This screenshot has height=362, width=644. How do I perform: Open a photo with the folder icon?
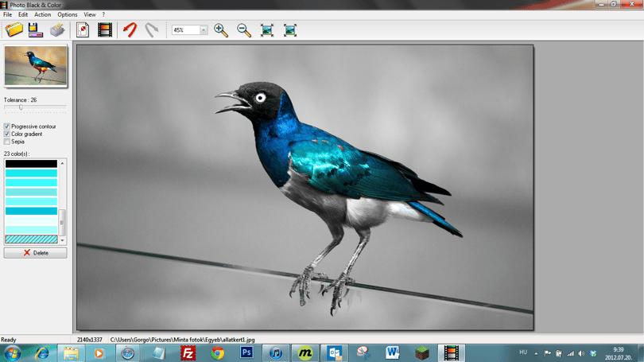click(x=14, y=30)
